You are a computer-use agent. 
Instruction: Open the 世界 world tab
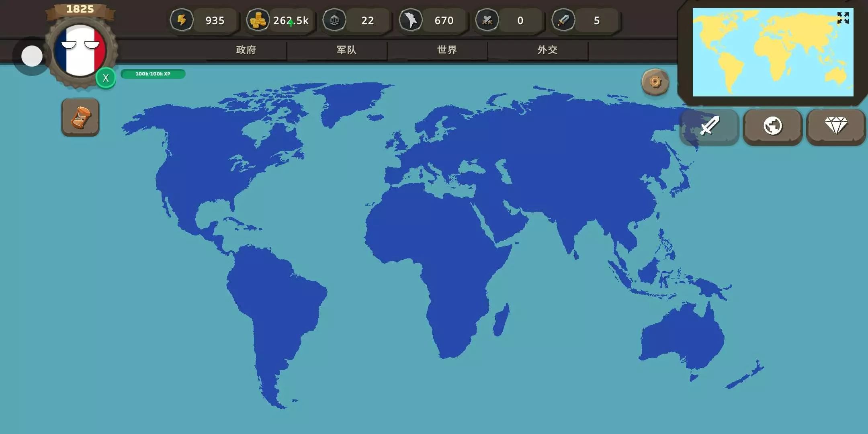coord(447,50)
